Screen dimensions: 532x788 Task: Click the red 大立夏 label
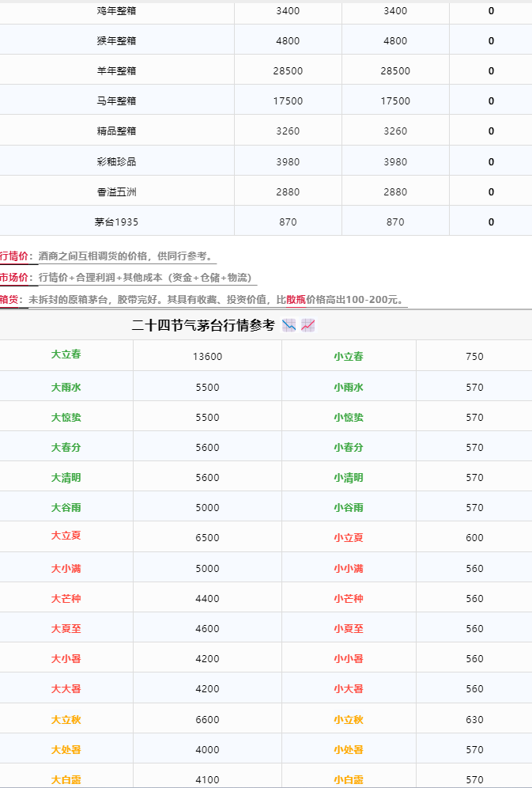[x=66, y=536]
